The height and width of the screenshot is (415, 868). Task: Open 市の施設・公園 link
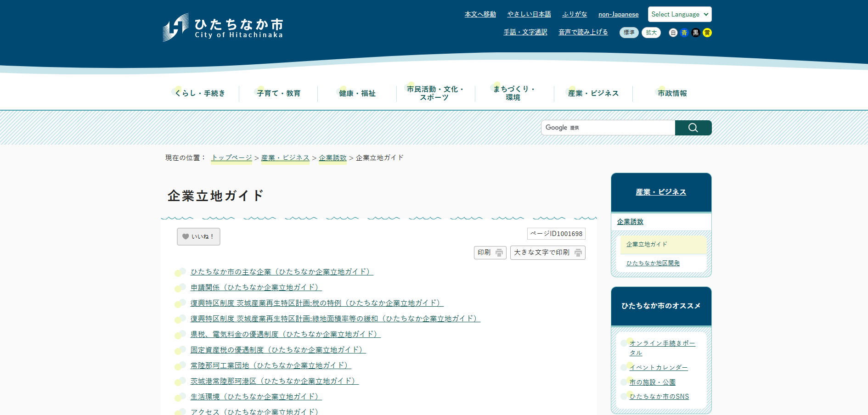point(652,382)
